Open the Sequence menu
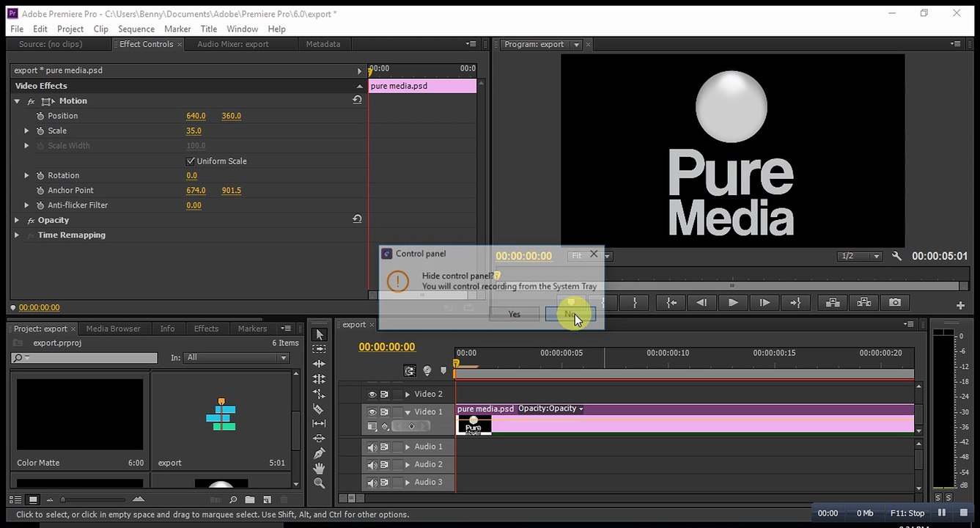980x528 pixels. [x=136, y=29]
